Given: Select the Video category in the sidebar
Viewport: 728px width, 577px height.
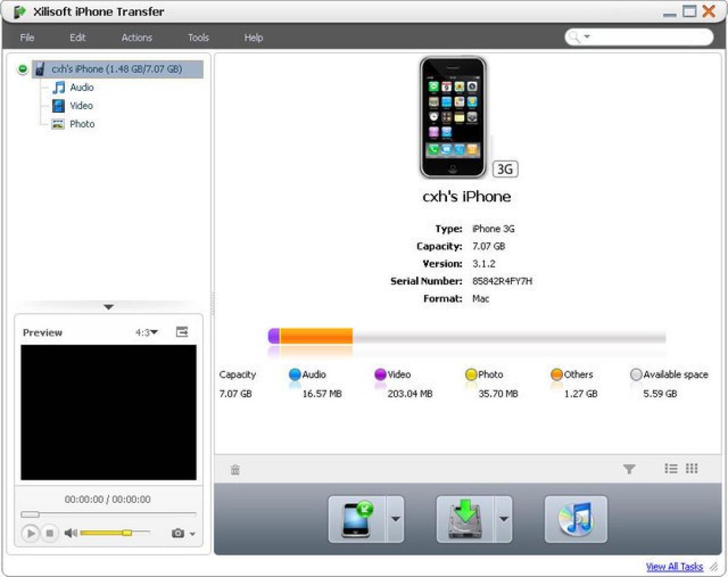Looking at the screenshot, I should [81, 105].
